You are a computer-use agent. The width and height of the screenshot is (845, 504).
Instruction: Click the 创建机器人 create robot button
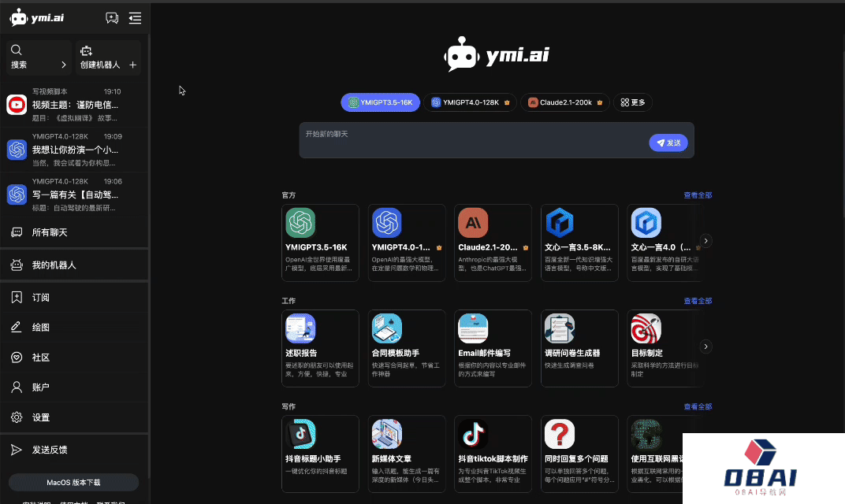click(x=108, y=57)
